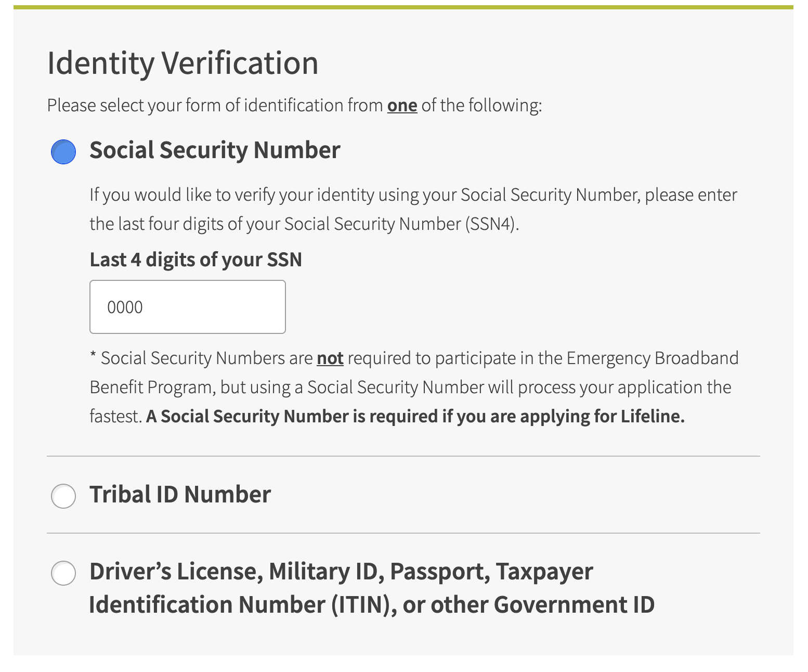
Task: Click the green bar atop the form
Action: tap(403, 7)
